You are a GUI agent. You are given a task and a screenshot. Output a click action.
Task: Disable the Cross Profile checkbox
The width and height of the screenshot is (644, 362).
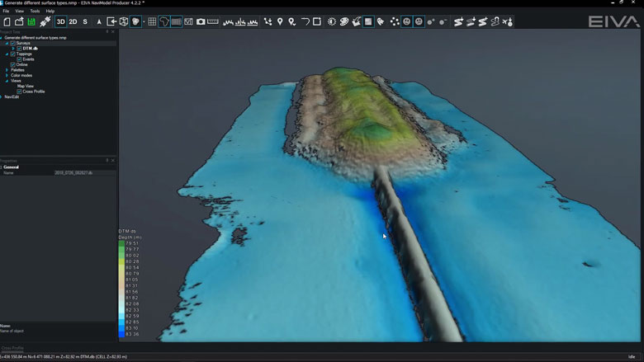click(19, 92)
